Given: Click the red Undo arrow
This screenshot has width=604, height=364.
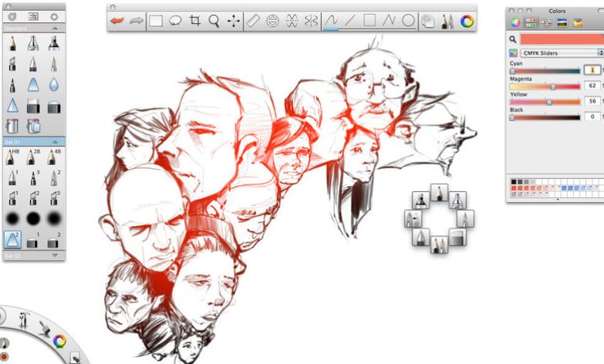Looking at the screenshot, I should 116,21.
